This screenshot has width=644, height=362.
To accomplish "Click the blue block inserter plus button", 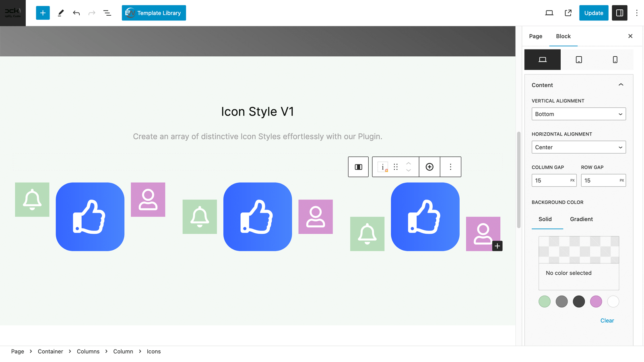I will [x=43, y=13].
